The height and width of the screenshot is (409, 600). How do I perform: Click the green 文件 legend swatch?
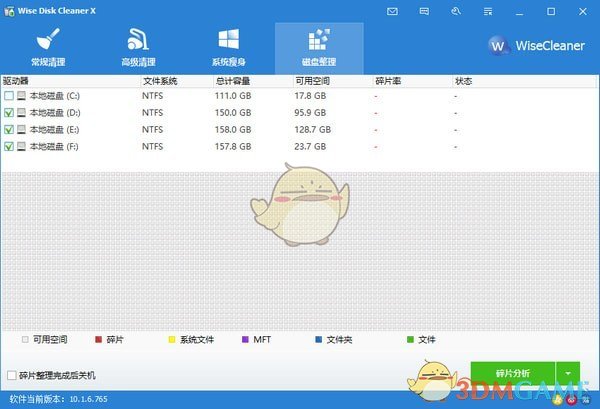pos(410,339)
